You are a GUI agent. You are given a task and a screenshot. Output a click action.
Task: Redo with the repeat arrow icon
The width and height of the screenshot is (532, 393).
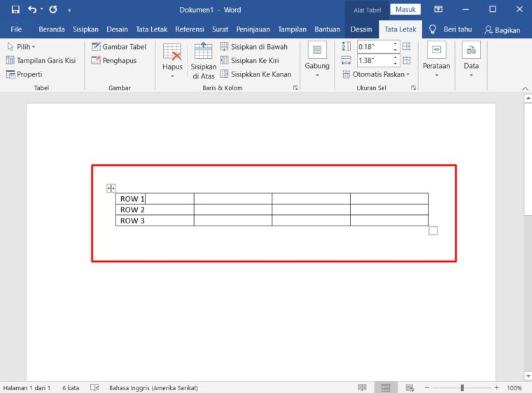coord(53,10)
